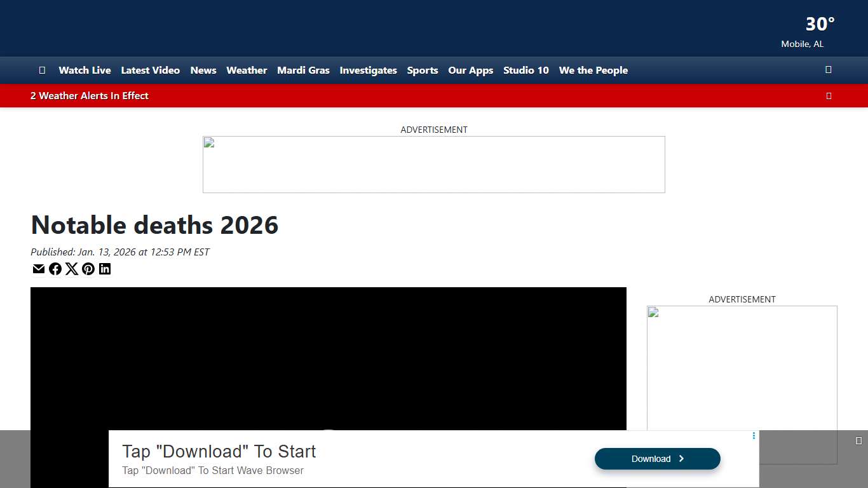Screen dimensions: 868x488
Task: Click the search icon in navigation bar
Action: tap(828, 70)
